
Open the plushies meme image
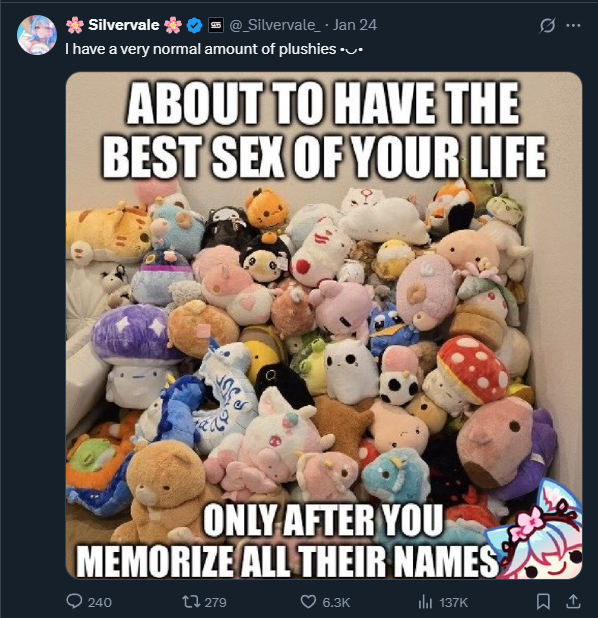(324, 325)
